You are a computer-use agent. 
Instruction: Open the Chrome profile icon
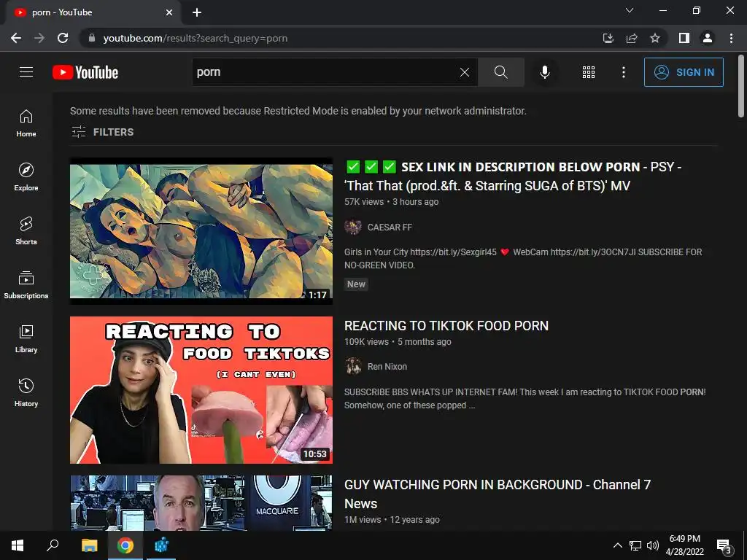pyautogui.click(x=708, y=38)
